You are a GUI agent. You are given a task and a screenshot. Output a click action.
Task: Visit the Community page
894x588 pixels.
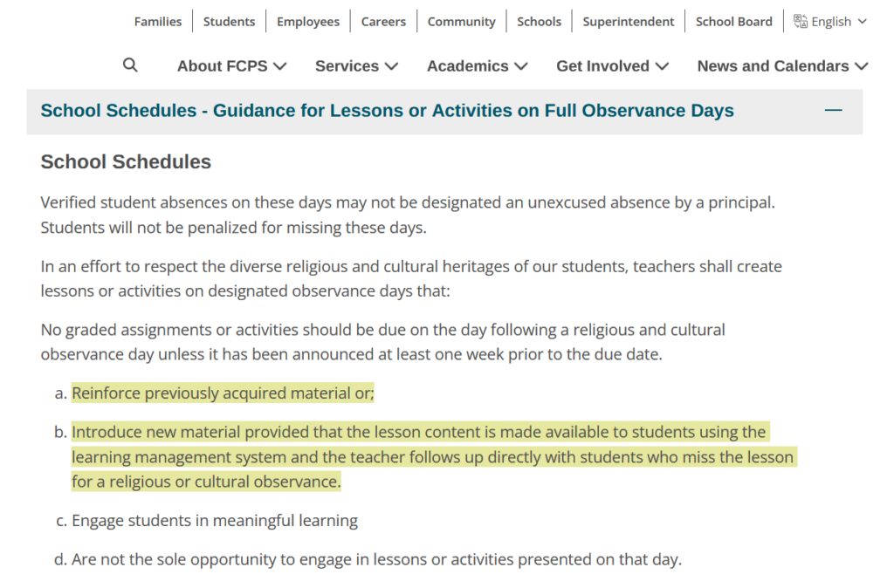click(x=461, y=21)
